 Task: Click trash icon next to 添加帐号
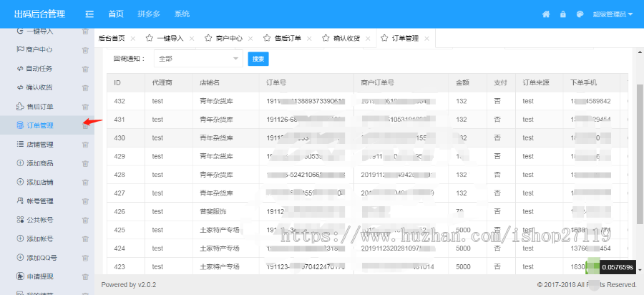click(x=85, y=239)
